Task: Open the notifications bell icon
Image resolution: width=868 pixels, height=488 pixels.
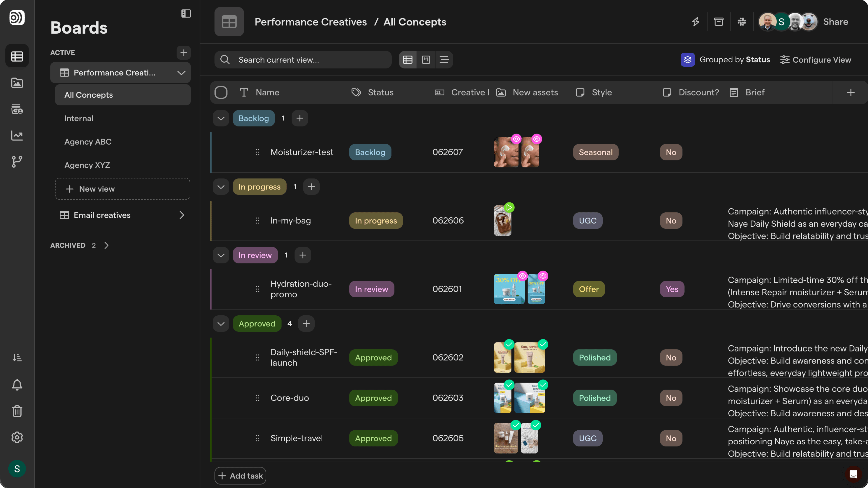Action: coord(17,384)
